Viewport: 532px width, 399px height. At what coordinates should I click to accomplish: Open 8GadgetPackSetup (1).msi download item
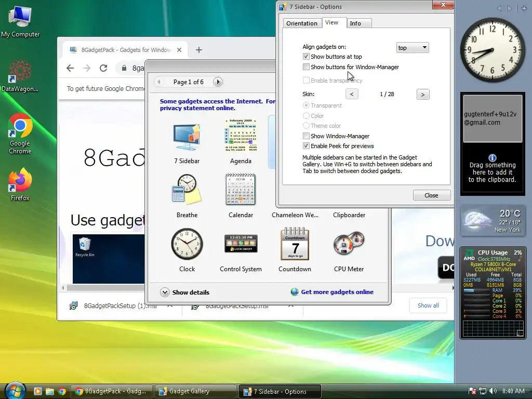(121, 305)
